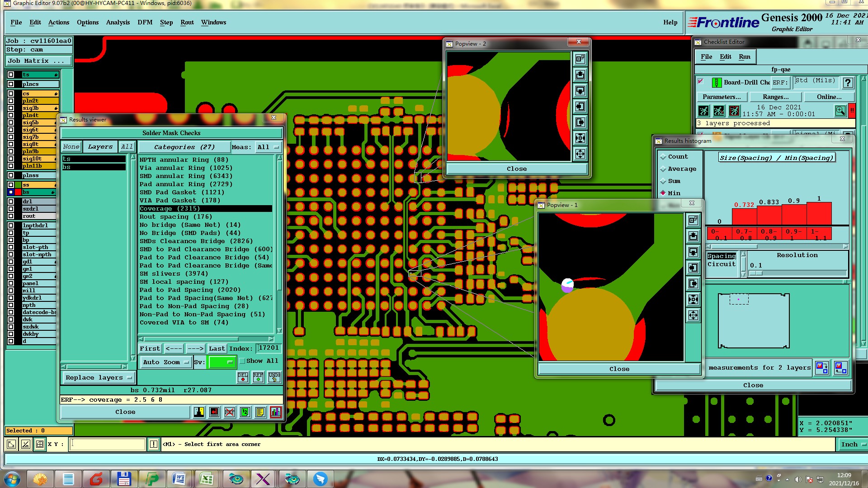The height and width of the screenshot is (488, 868).
Task: Open the DFM menu
Action: coord(145,22)
